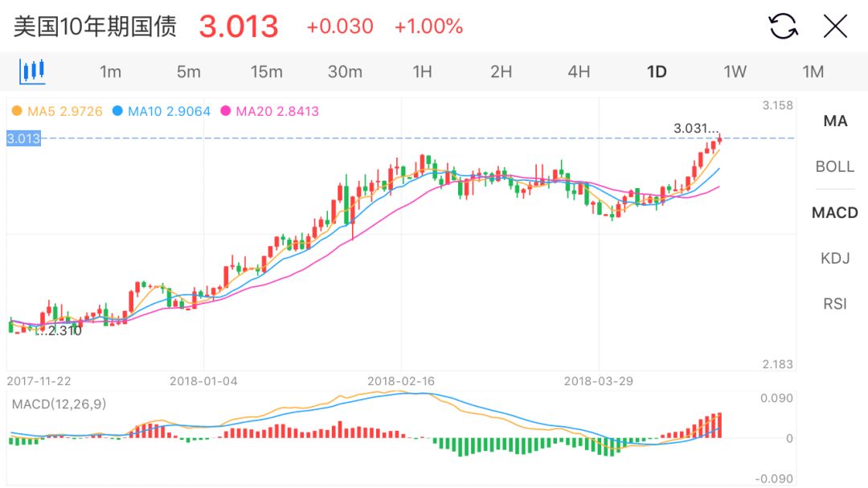Switch to 5m timeframe
This screenshot has width=868, height=488.
(188, 72)
